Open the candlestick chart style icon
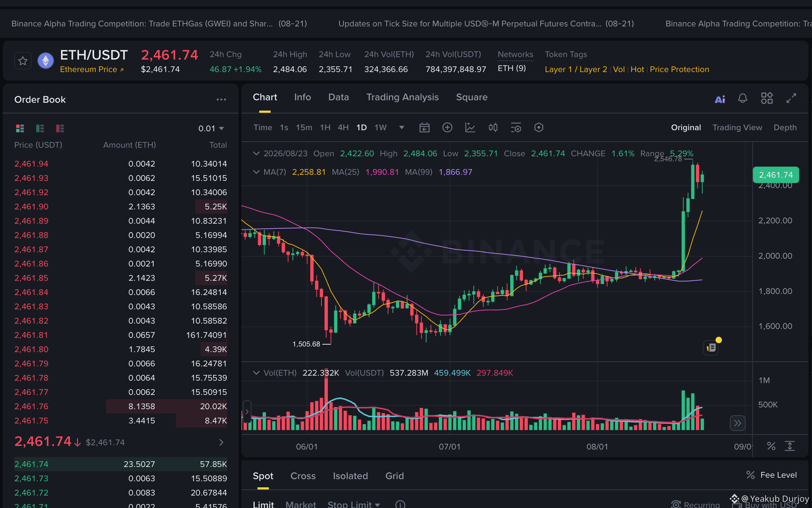Viewport: 812px width, 508px height. coord(493,127)
